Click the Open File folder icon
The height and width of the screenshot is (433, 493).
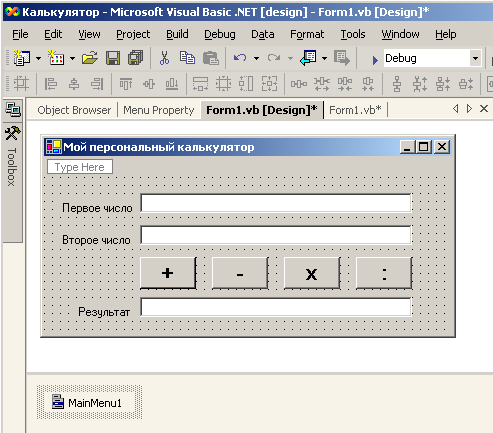[90, 58]
